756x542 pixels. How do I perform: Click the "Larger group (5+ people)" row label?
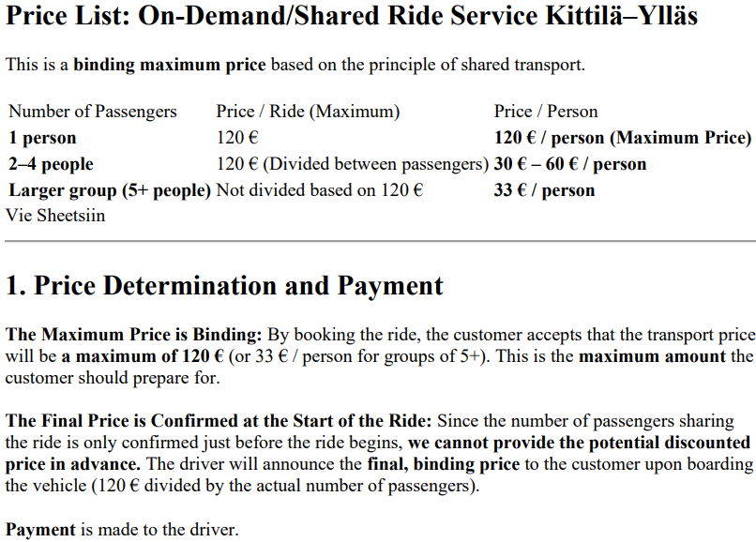point(111,190)
